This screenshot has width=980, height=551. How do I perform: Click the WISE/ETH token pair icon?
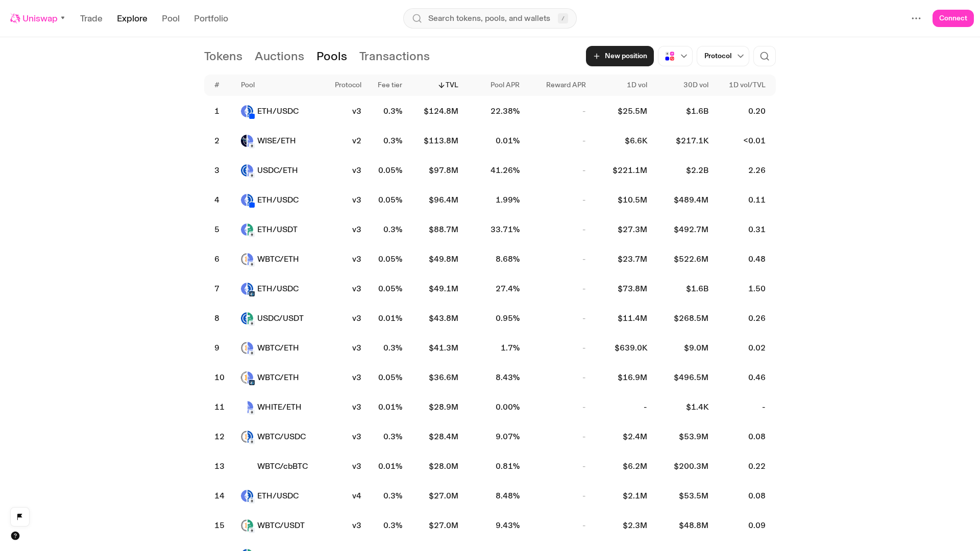click(247, 141)
